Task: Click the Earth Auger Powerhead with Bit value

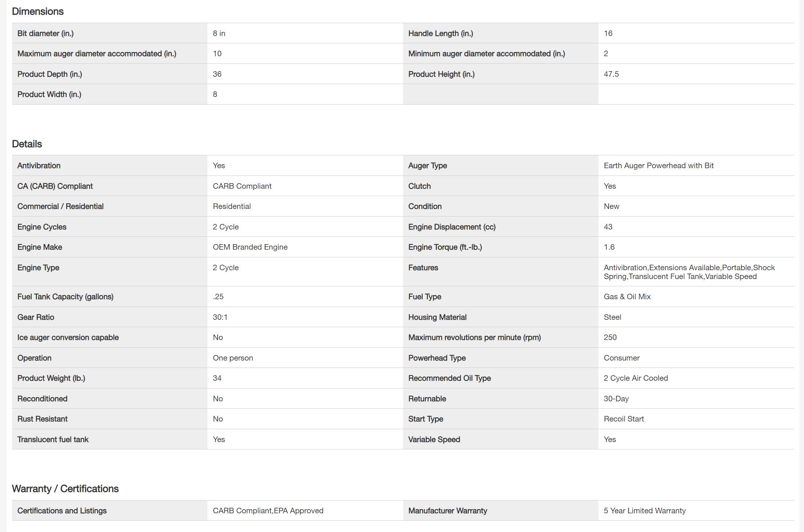Action: point(659,166)
